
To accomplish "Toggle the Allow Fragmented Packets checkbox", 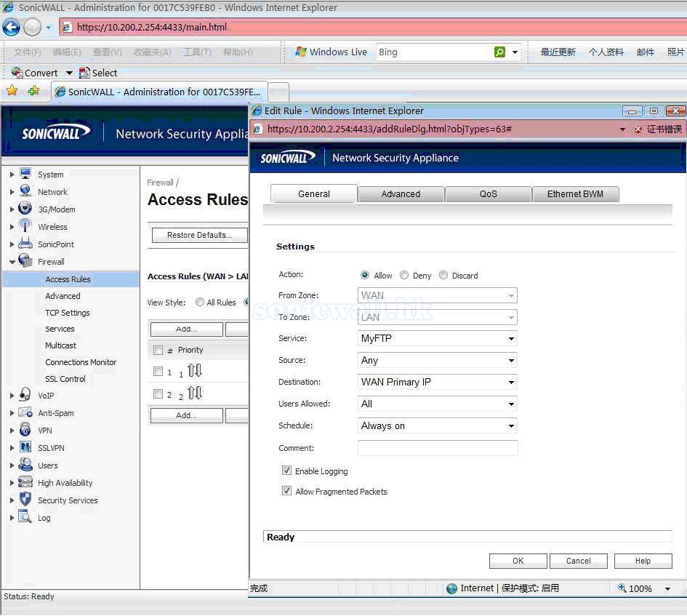I will [286, 491].
